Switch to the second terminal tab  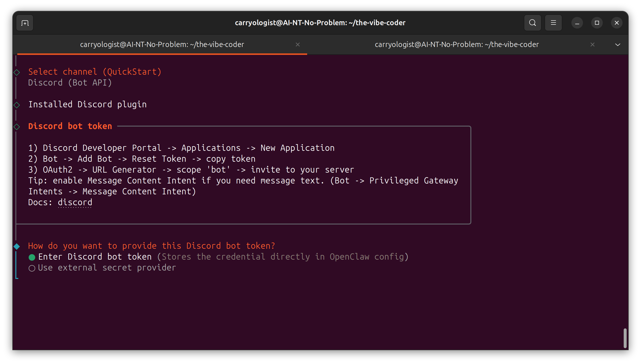pyautogui.click(x=457, y=45)
